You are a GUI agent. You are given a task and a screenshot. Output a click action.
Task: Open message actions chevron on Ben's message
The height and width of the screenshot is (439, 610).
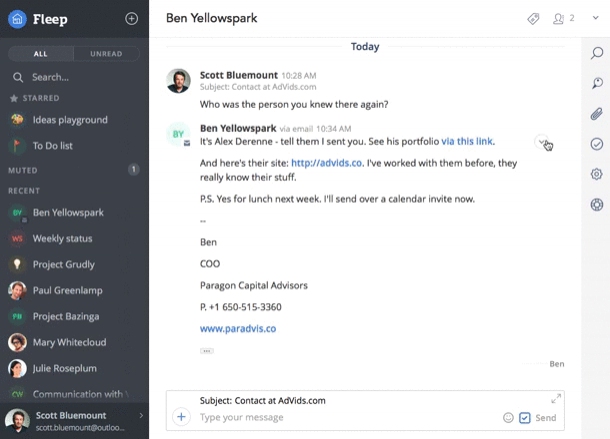(x=542, y=142)
